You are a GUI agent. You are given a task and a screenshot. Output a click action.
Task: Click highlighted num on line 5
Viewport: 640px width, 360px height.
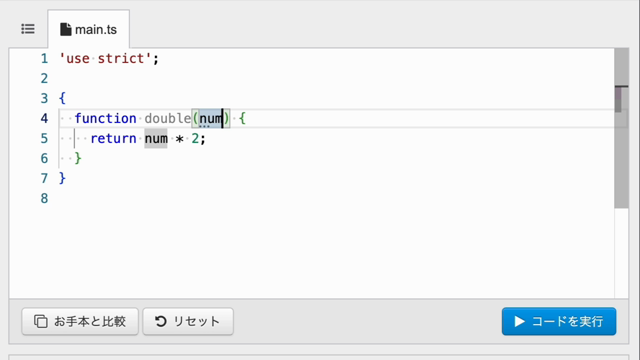(156, 138)
